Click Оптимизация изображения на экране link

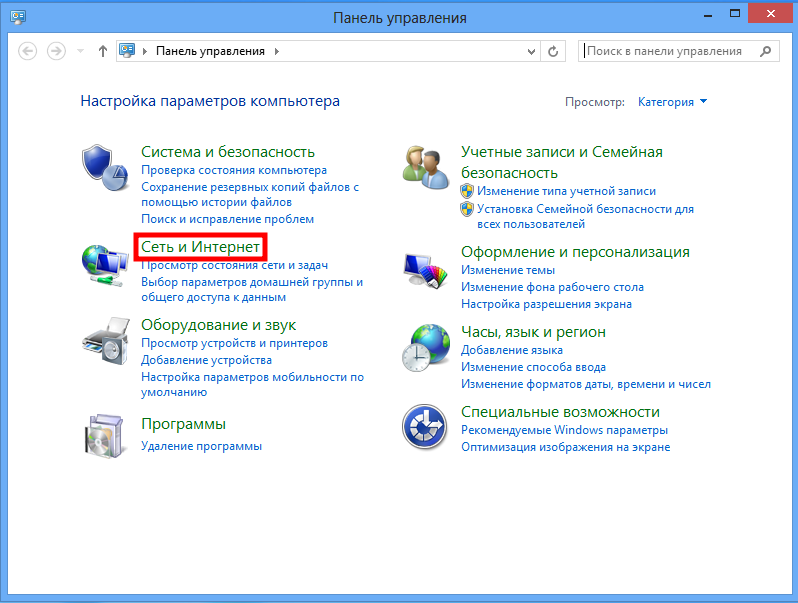[565, 447]
